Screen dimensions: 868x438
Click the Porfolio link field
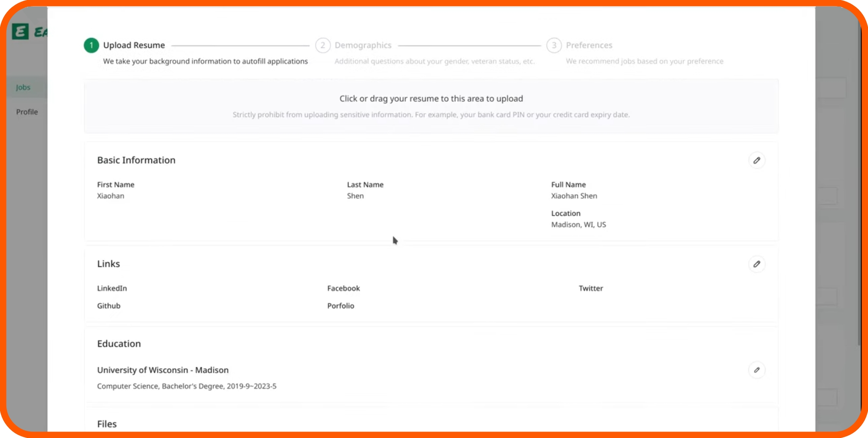click(x=340, y=306)
